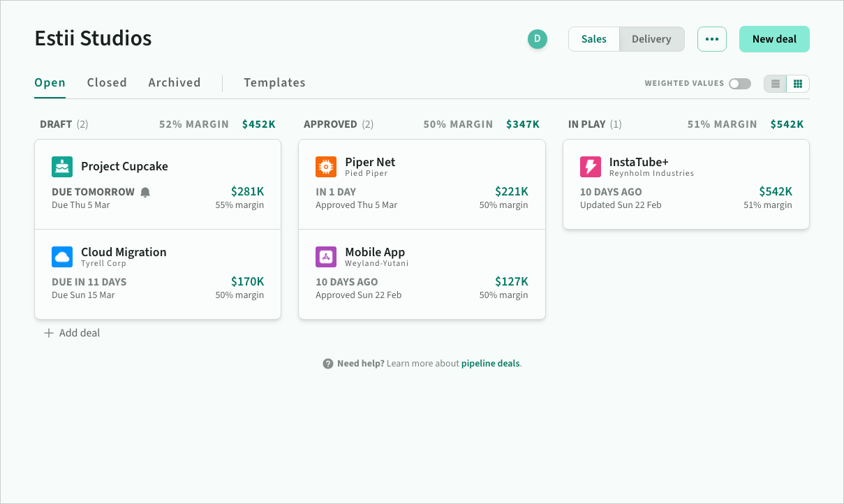Open the pipeline deals help link
844x504 pixels.
(x=491, y=364)
